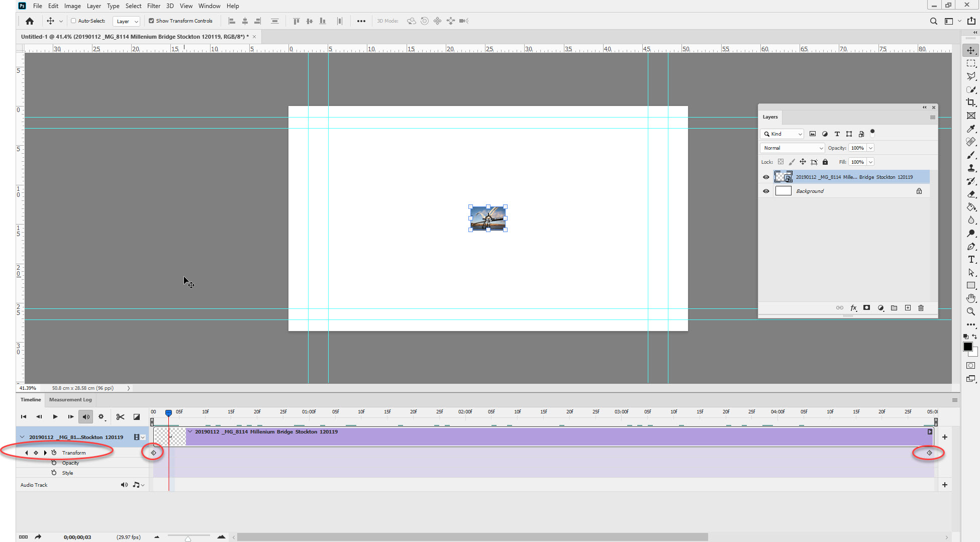The image size is (980, 542).
Task: Split the clip at playhead with scissors
Action: pos(120,417)
